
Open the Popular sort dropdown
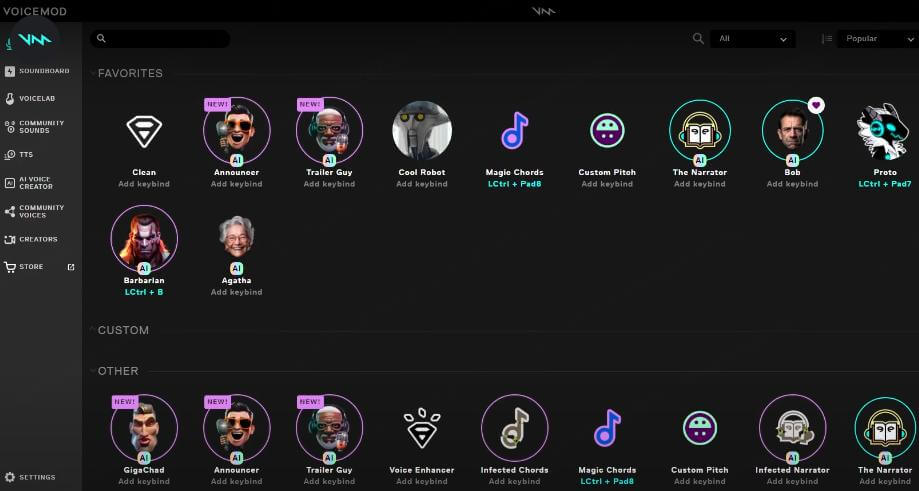point(876,39)
